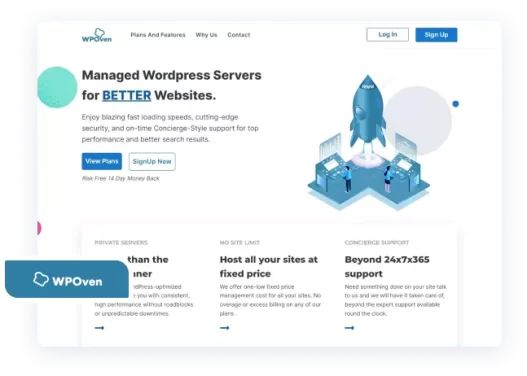Screen dimensions: 527x376
Task: Click the View Plans button
Action: click(x=102, y=161)
